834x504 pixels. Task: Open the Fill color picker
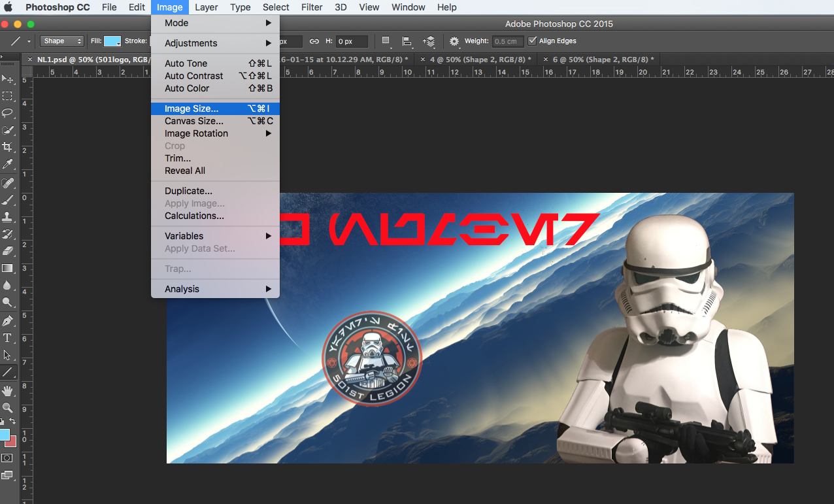click(x=112, y=41)
